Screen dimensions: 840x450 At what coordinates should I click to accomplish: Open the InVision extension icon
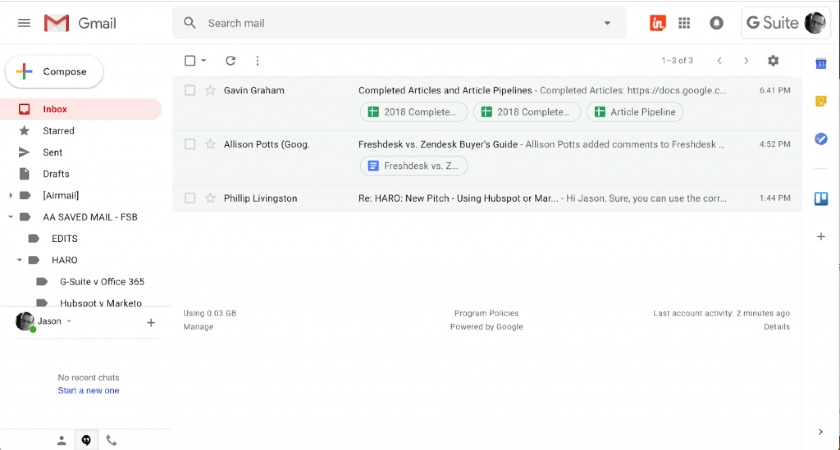coord(658,22)
